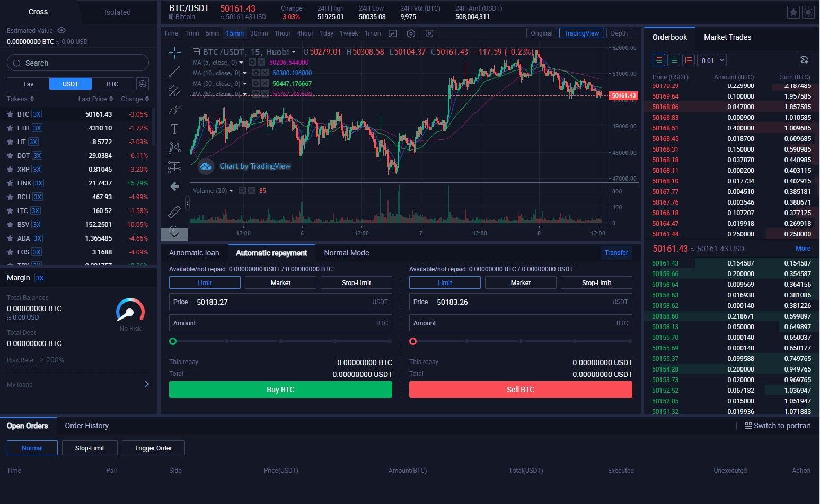
Task: Click the green Buy BTC button
Action: point(280,390)
